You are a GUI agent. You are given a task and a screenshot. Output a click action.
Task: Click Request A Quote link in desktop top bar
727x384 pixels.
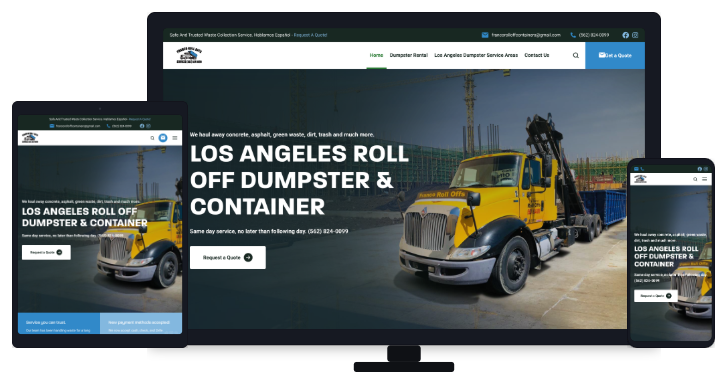coord(310,35)
